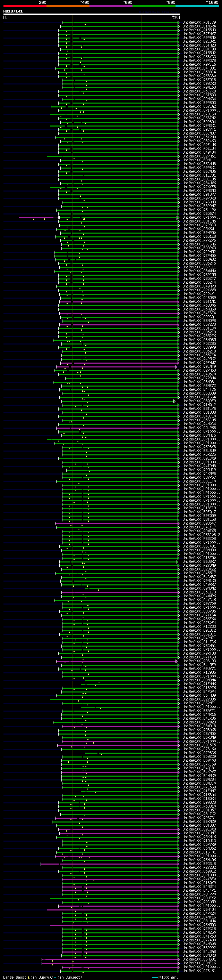Select hit label UniRef100_A5K2S5
Viewport: 222px width, 980px height.
click(199, 455)
